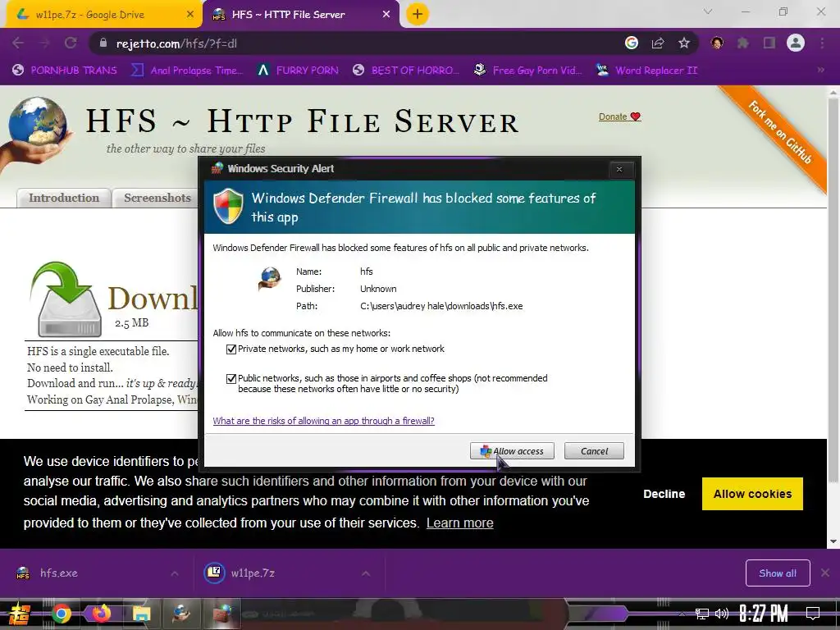Expand w11pe.7z download options arrow

(x=365, y=573)
